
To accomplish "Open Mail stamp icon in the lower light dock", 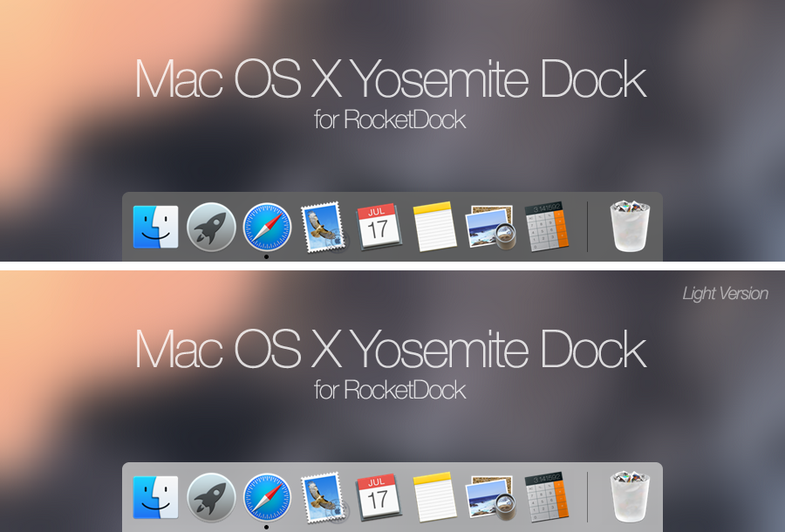I will coord(324,497).
